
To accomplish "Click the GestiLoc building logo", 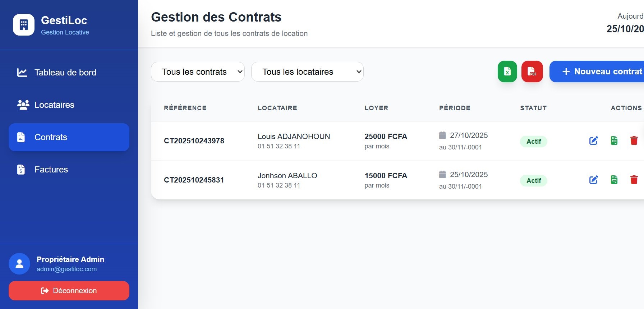I will pyautogui.click(x=24, y=25).
